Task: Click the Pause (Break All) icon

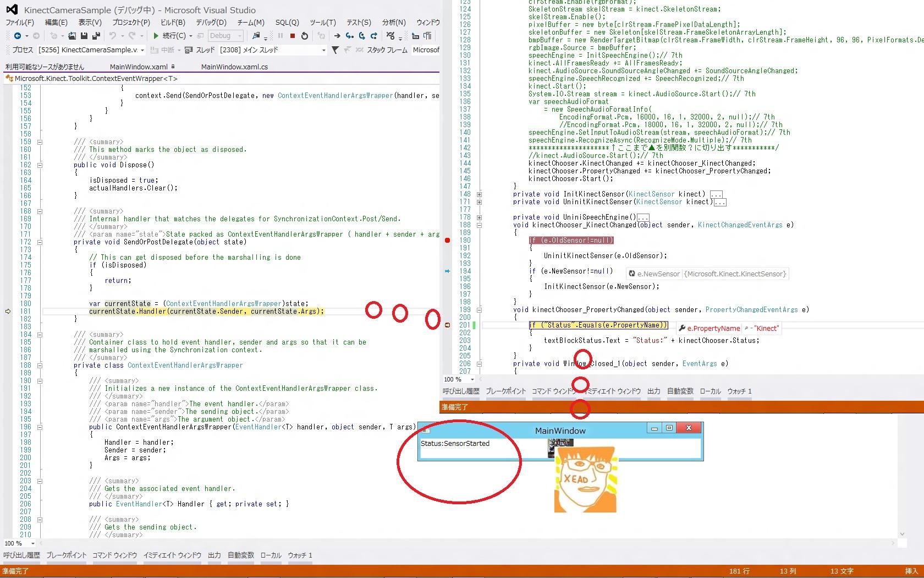Action: pos(280,36)
